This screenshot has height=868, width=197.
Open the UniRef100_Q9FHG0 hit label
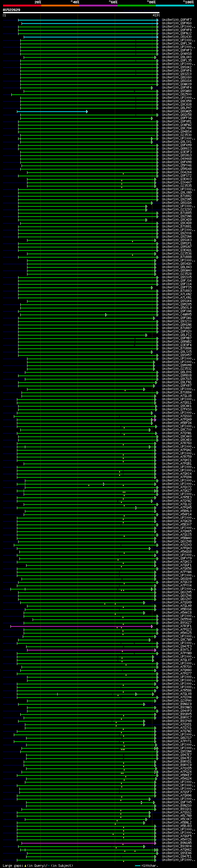177,23
